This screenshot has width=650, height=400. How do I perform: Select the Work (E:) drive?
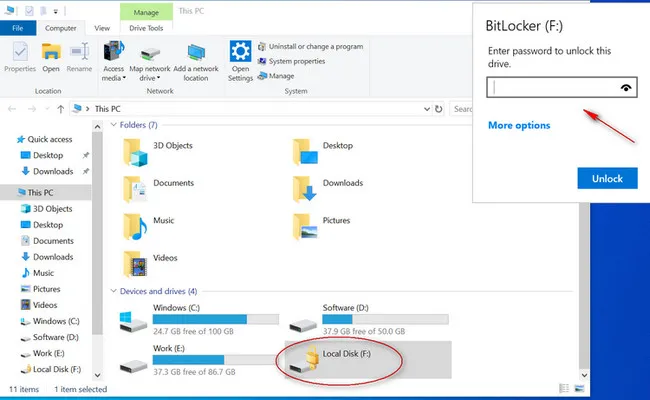[198, 360]
